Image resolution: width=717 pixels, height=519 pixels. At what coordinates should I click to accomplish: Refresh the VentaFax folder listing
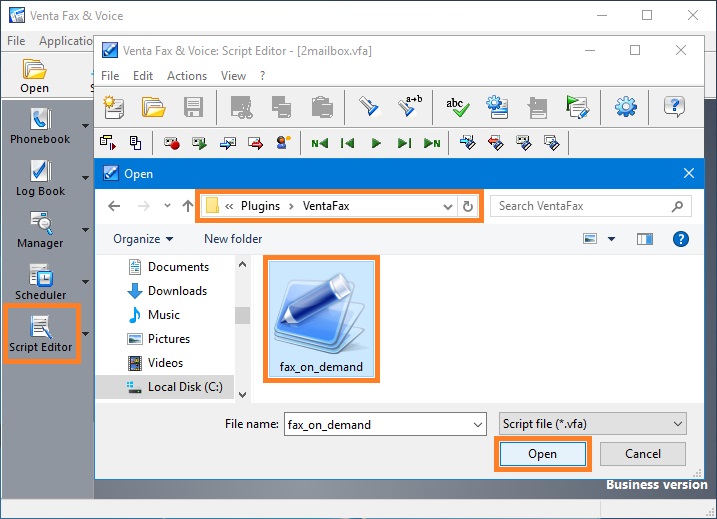coord(467,207)
